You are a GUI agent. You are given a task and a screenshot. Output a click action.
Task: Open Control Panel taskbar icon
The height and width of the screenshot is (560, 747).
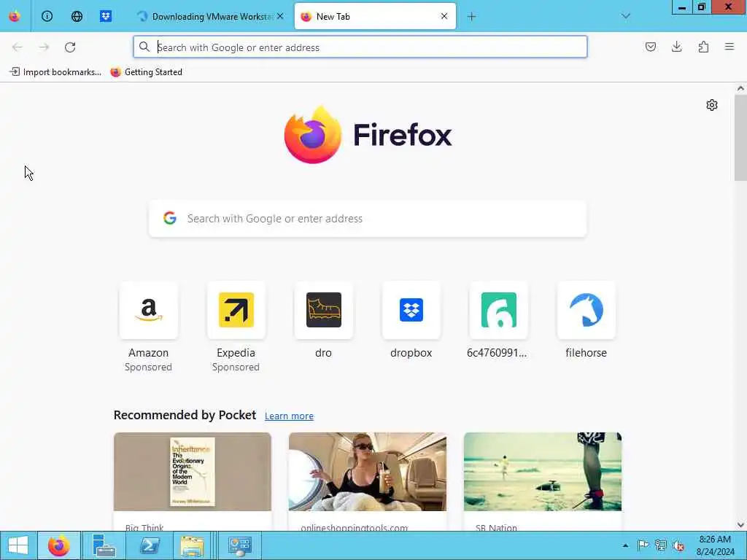tap(239, 545)
